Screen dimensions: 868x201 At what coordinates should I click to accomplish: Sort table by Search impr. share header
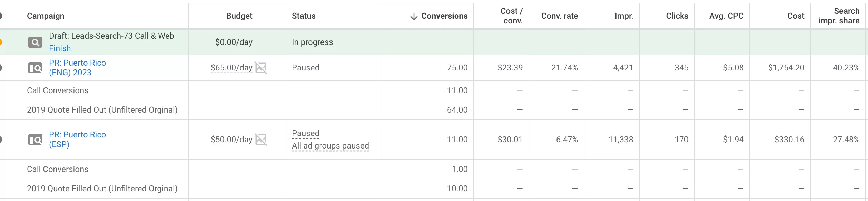839,16
